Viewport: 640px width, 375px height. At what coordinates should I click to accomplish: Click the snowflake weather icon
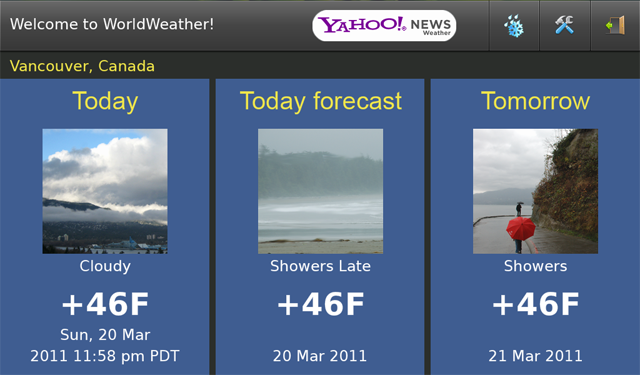pyautogui.click(x=514, y=26)
